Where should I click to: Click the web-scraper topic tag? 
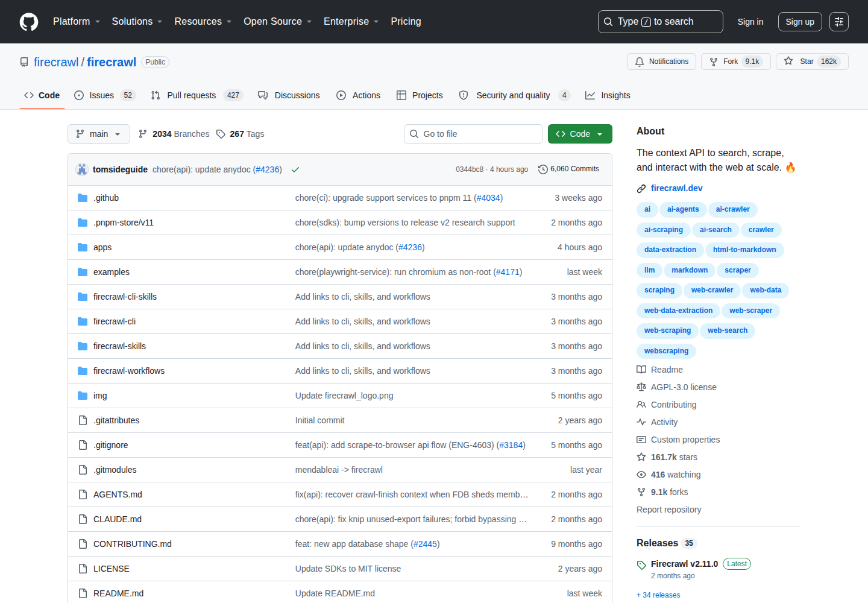(750, 311)
